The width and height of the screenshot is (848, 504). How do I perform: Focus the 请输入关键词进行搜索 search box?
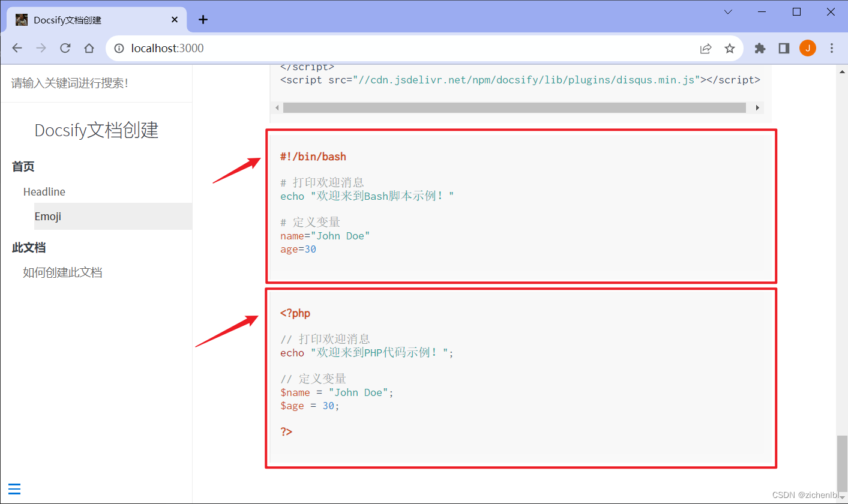[x=96, y=83]
